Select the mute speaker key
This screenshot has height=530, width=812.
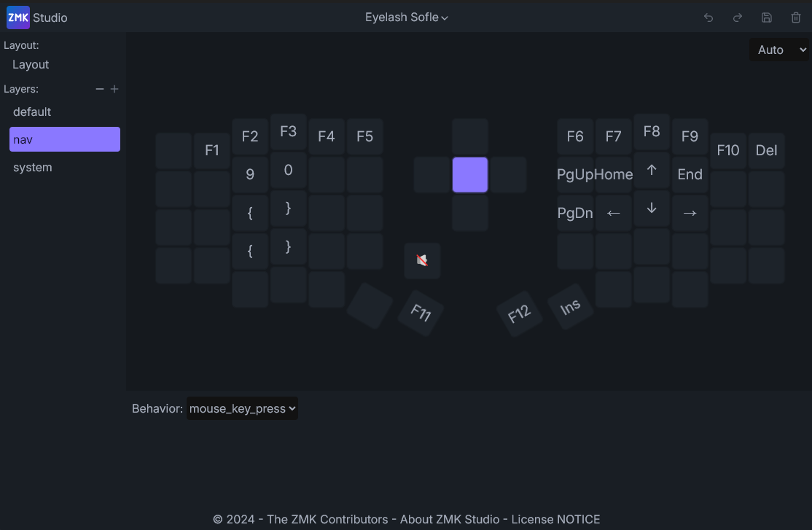[x=422, y=260]
